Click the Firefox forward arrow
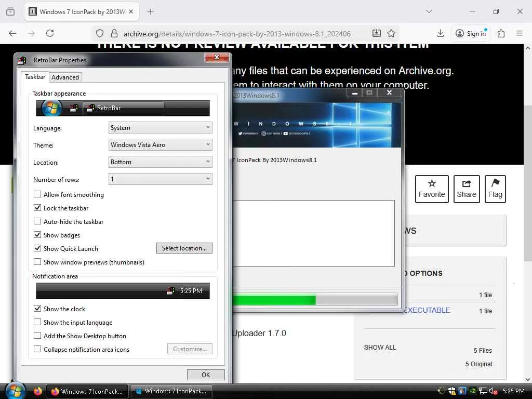Screen dimensions: 532x399 pos(31,33)
